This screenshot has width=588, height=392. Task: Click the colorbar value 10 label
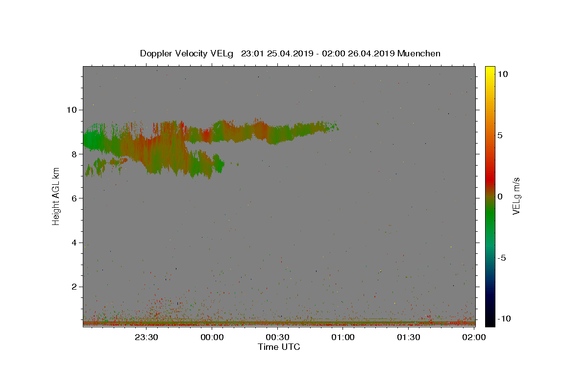pyautogui.click(x=502, y=74)
